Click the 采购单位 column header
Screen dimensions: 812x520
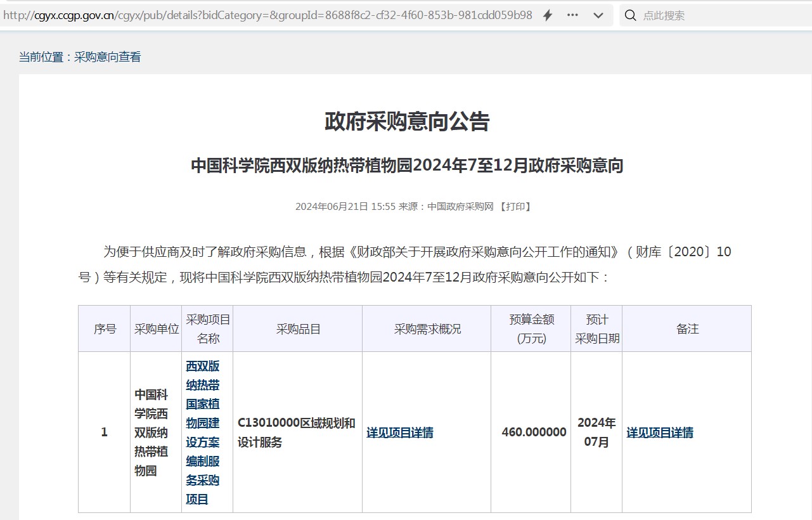(x=157, y=329)
